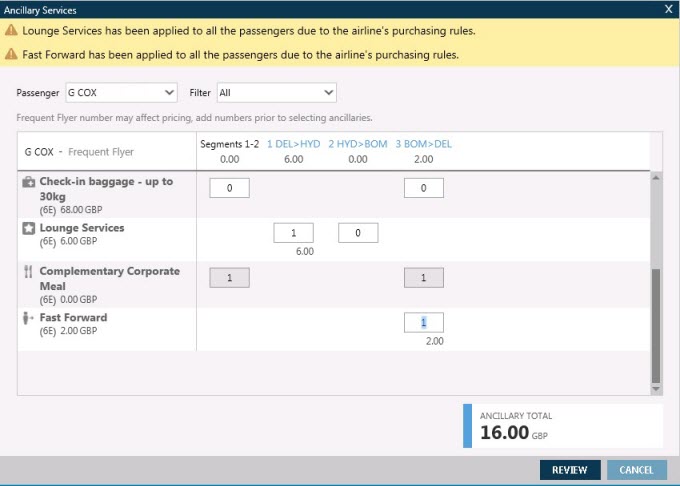Click the Fast Forward passenger icon
The image size is (680, 486).
[29, 319]
